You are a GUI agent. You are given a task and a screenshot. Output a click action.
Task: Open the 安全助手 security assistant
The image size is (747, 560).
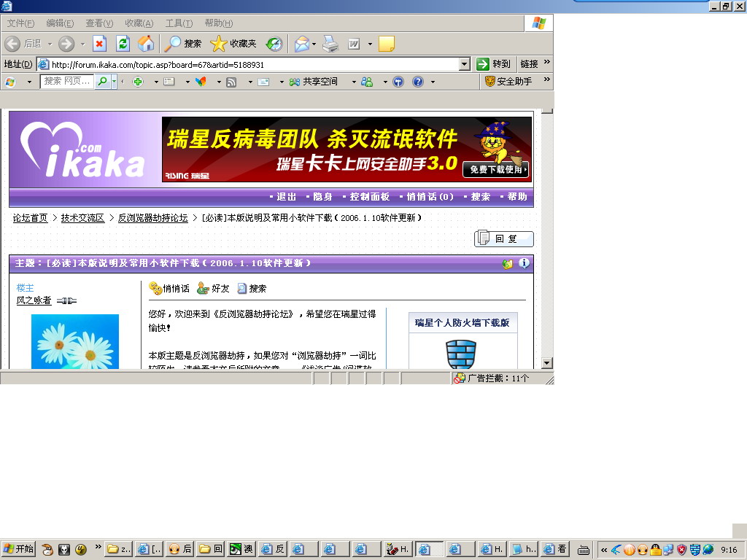point(508,82)
